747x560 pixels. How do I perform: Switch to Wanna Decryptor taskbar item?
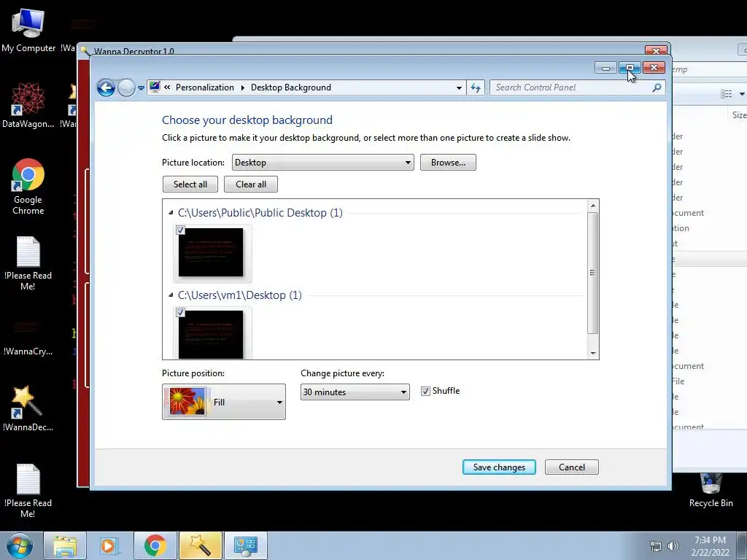click(x=200, y=545)
